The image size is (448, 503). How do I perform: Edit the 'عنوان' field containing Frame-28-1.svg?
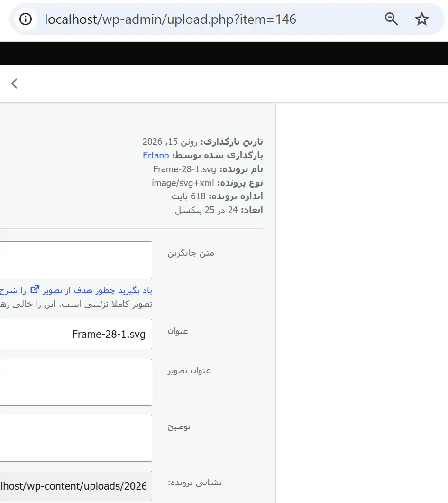coord(76,334)
